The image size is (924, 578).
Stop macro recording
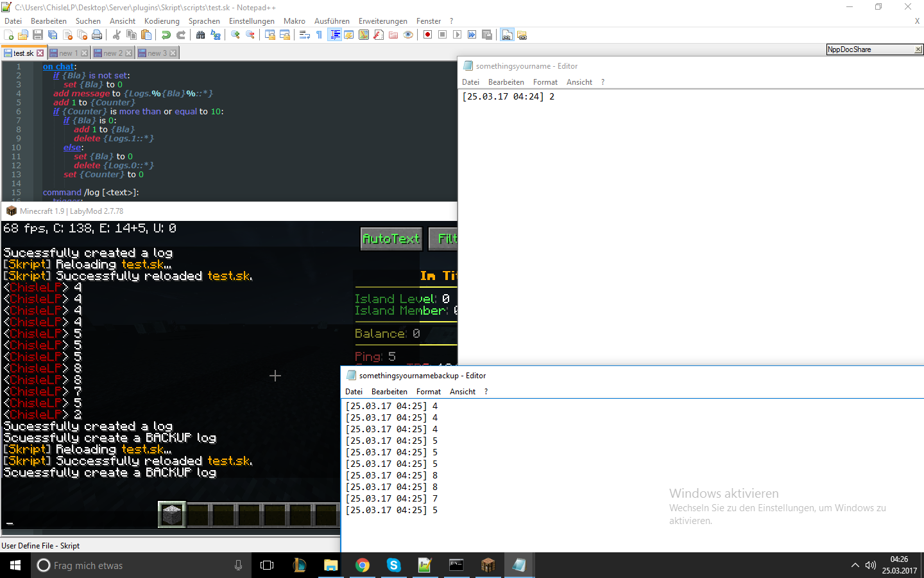(x=443, y=35)
